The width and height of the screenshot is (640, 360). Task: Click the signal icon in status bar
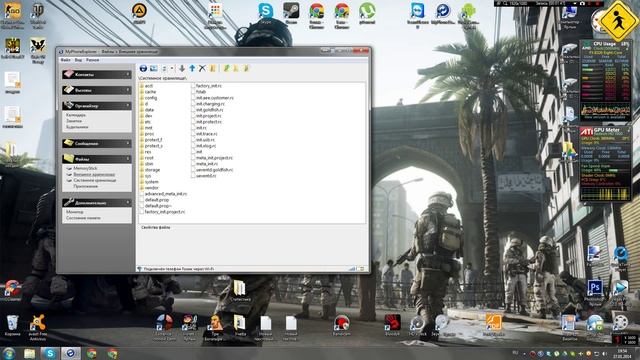353,269
